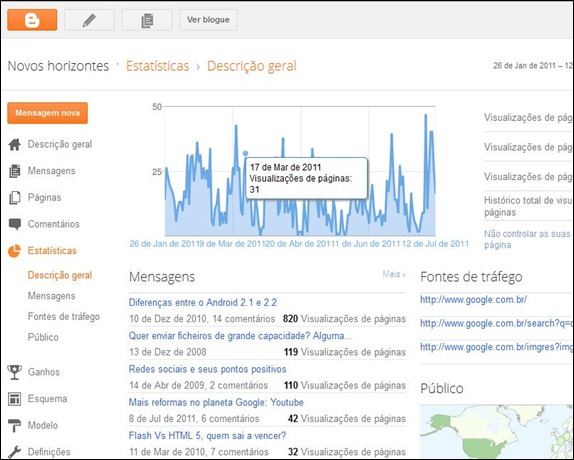The height and width of the screenshot is (460, 574).
Task: Open the post editor with the pencil icon
Action: 89,20
